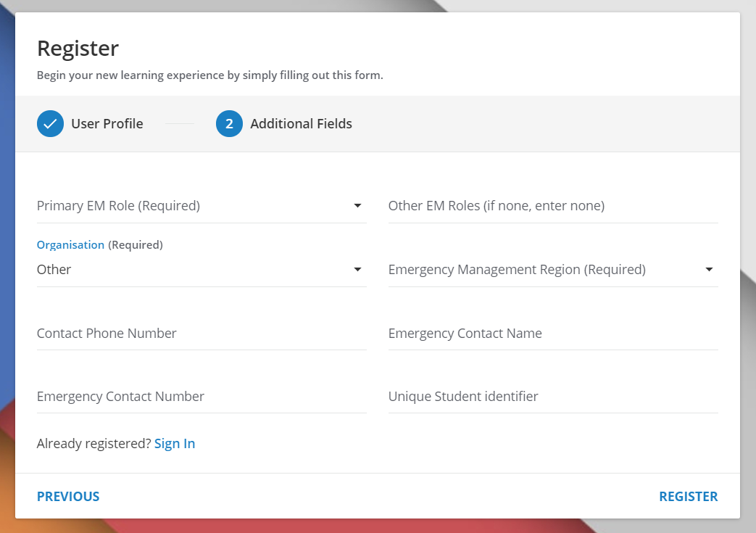This screenshot has height=533, width=756.
Task: Click the Register heading text
Action: (78, 49)
